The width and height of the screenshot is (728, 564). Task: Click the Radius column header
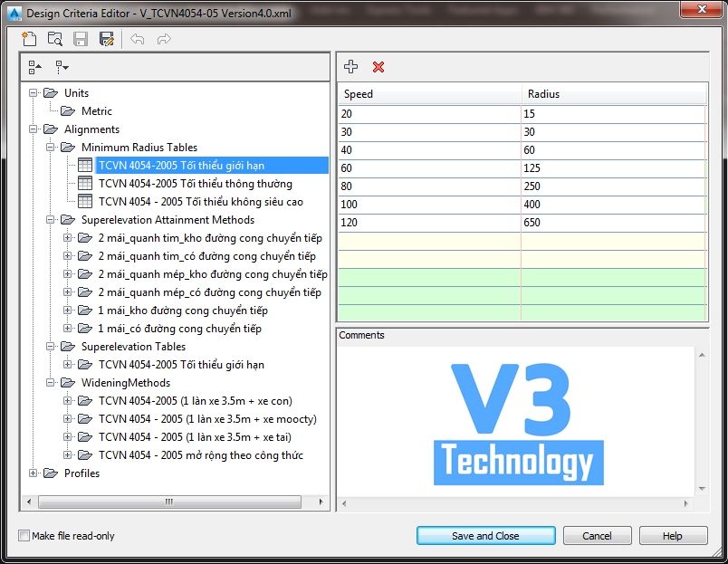pos(613,94)
